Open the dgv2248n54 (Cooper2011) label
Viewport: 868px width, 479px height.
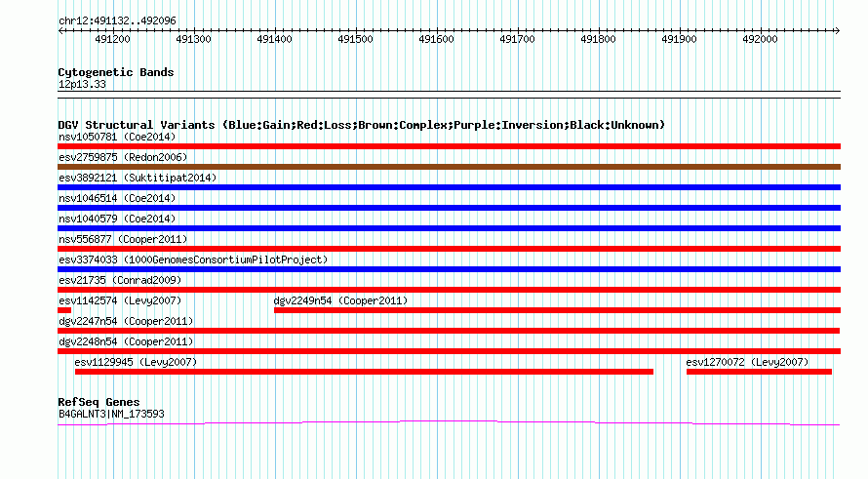[x=126, y=341]
